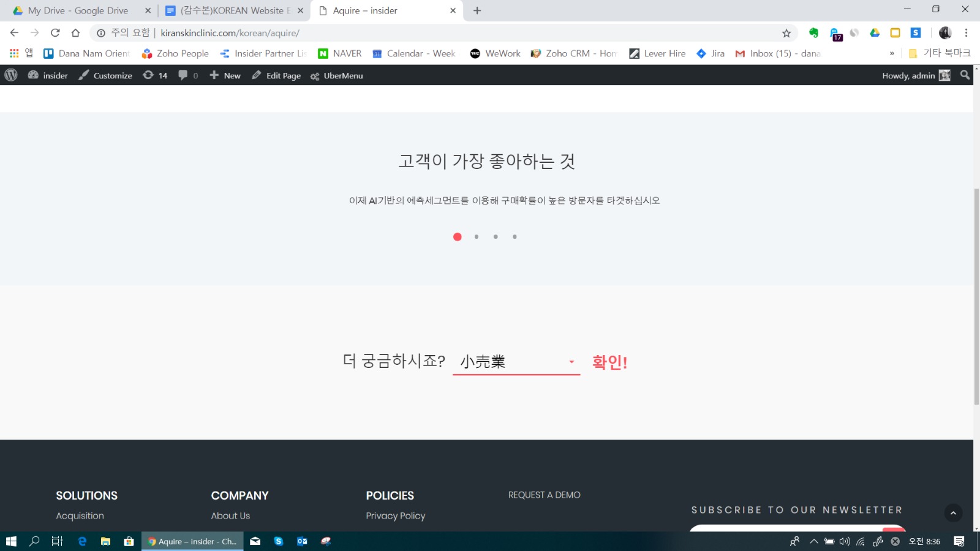Bookmark this page with star icon

786,33
